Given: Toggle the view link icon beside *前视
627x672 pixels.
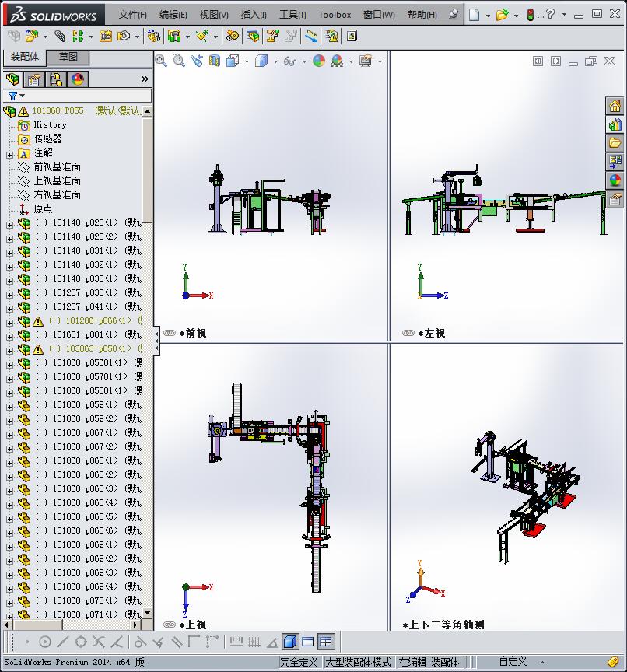Looking at the screenshot, I should 170,333.
